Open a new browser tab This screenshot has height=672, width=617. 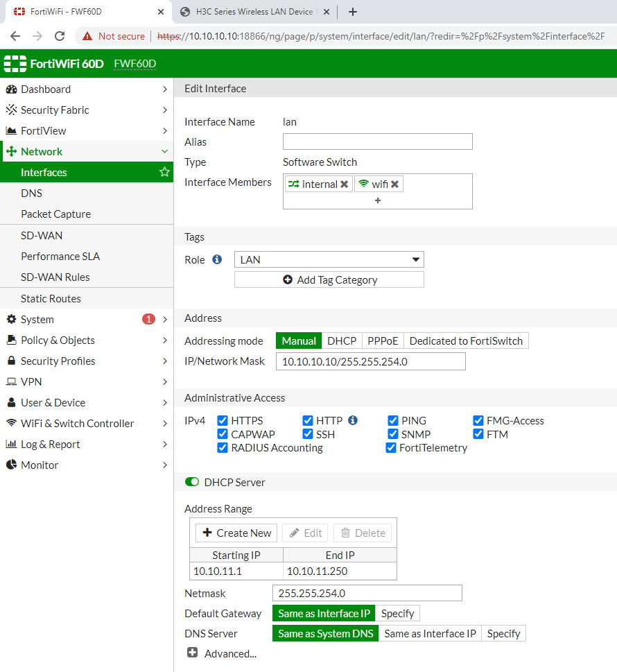click(x=352, y=12)
